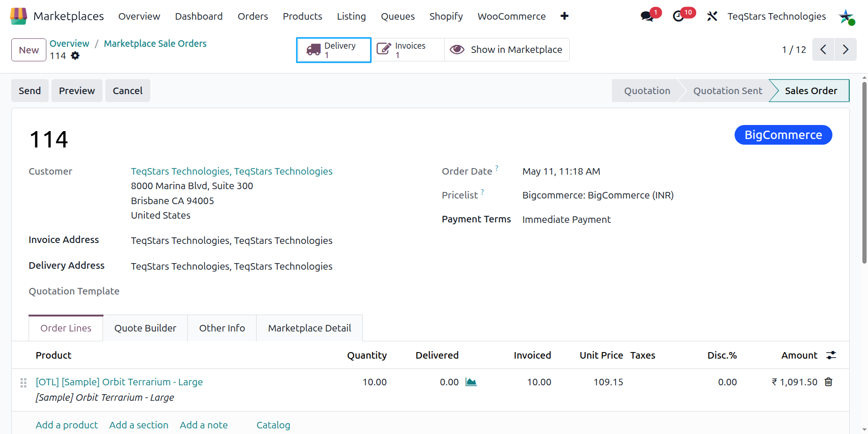This screenshot has width=868, height=434.
Task: Open the delivered forecast chart icon
Action: pyautogui.click(x=471, y=382)
